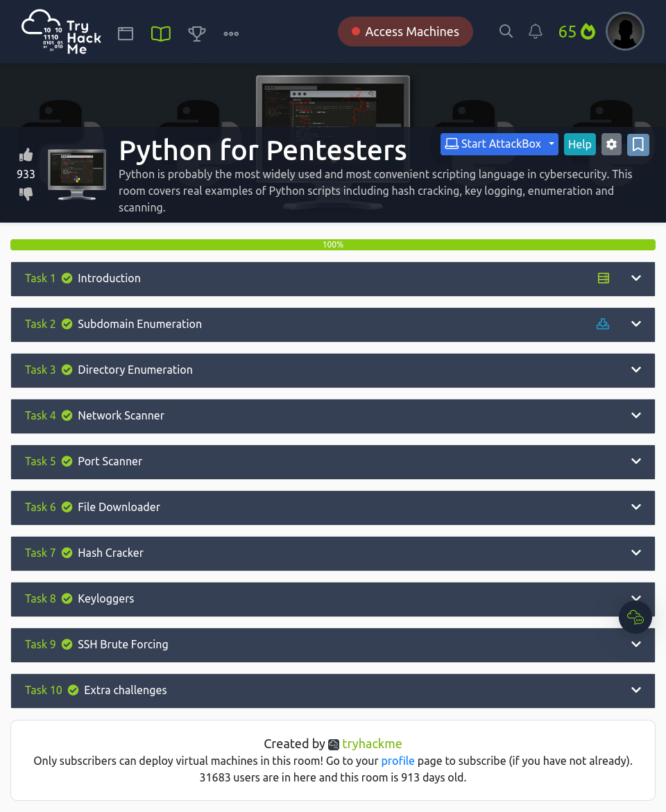Screen dimensions: 666x812
Task: Expand Task 9 SSH Brute Forcing chevron
Action: coord(636,644)
